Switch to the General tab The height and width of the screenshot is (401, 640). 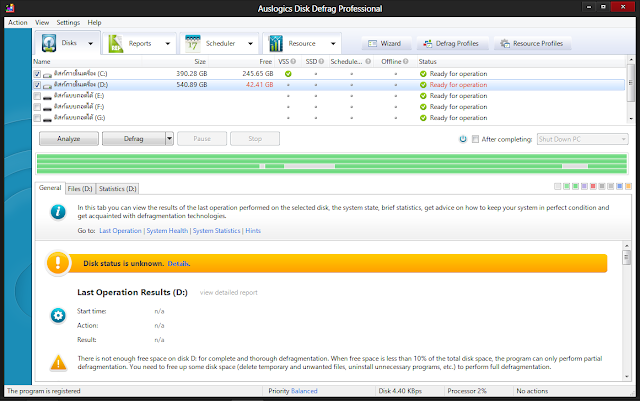[50, 188]
